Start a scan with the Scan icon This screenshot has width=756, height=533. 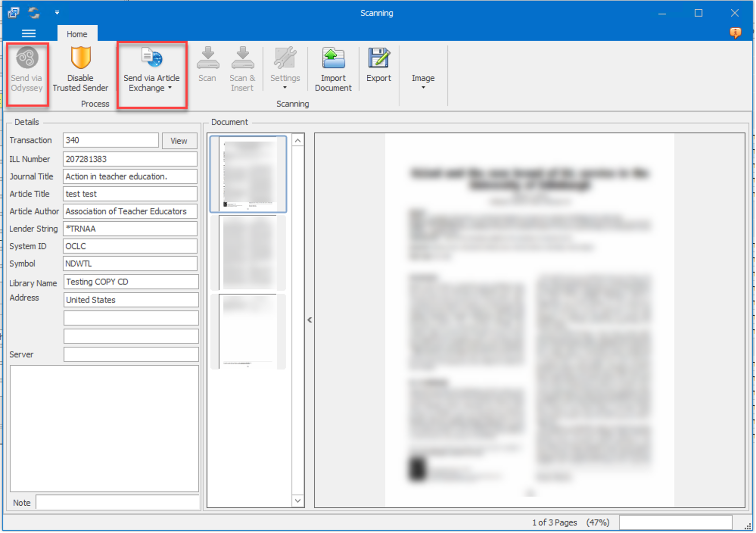tap(207, 58)
